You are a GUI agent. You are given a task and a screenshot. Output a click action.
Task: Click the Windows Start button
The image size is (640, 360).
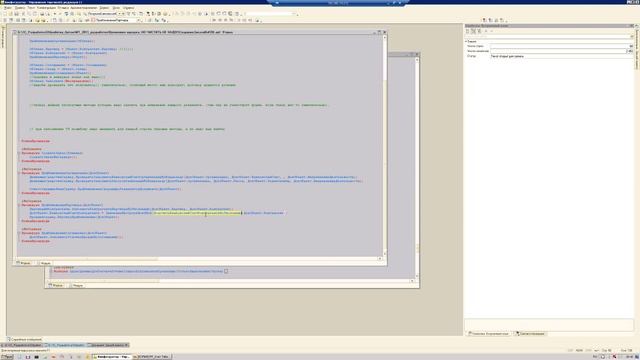[x=7, y=357]
